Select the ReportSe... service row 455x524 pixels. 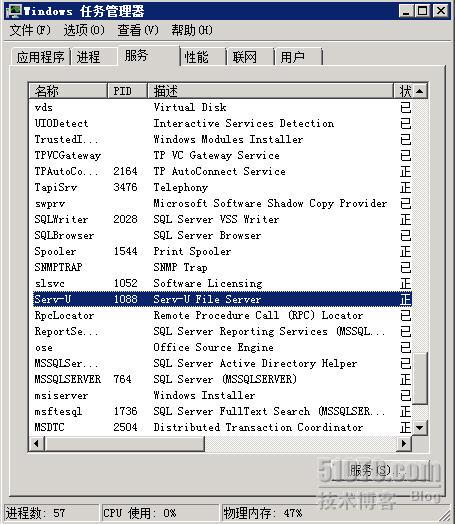coord(220,331)
